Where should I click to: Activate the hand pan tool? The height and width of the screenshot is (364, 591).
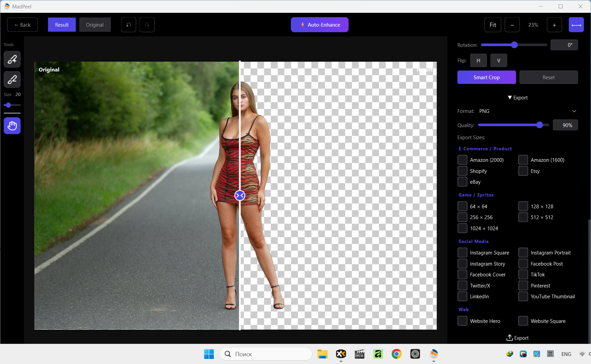pyautogui.click(x=12, y=126)
